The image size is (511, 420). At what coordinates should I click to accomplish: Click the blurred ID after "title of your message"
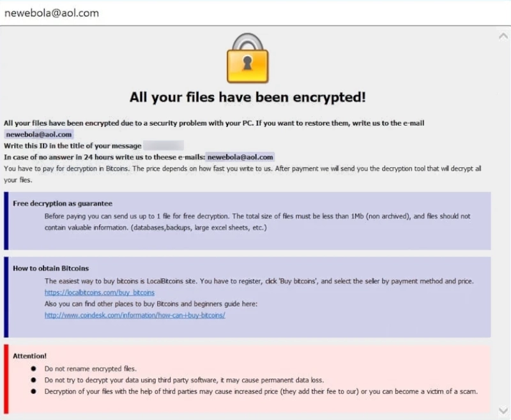(164, 146)
